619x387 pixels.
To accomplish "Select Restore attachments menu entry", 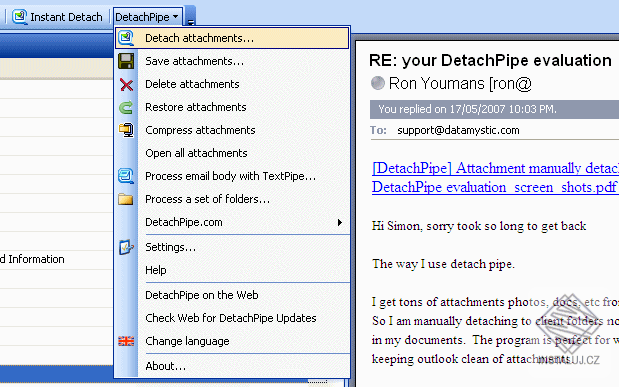I will (232, 107).
